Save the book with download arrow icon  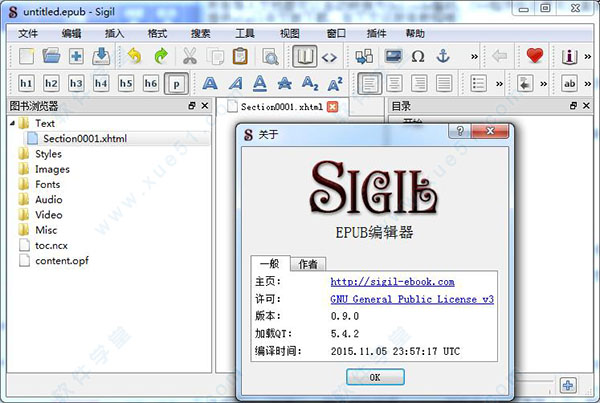[101, 56]
